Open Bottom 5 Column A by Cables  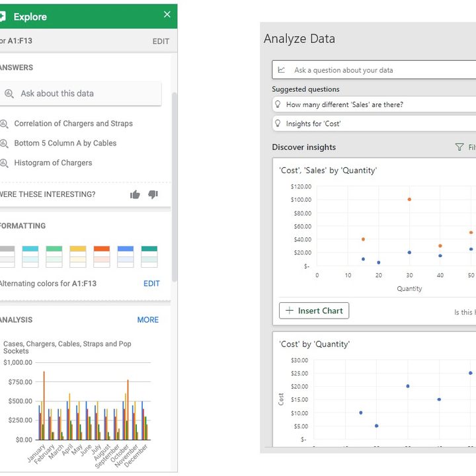click(x=65, y=143)
